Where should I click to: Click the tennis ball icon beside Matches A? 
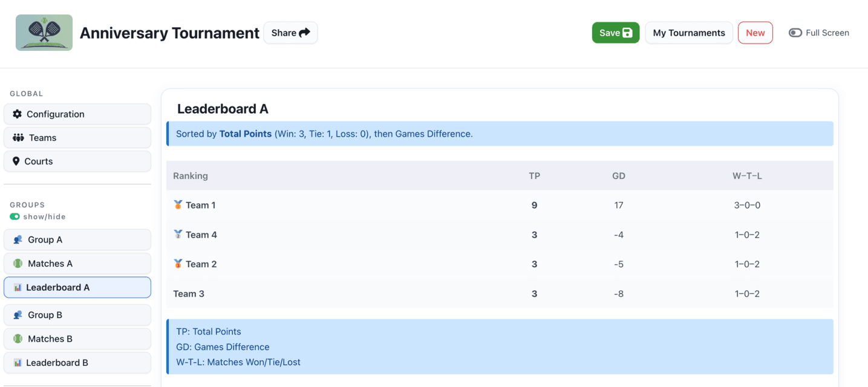pyautogui.click(x=18, y=264)
